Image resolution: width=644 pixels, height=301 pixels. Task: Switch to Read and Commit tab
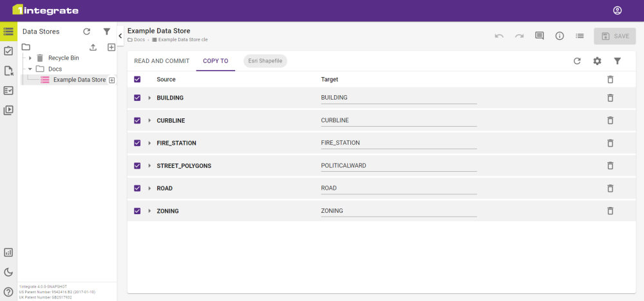click(x=162, y=61)
